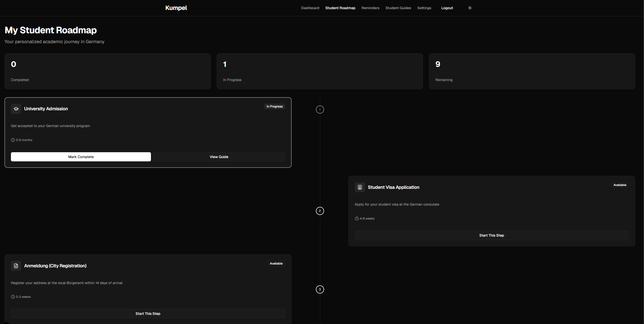Go to Reminders

[x=370, y=8]
